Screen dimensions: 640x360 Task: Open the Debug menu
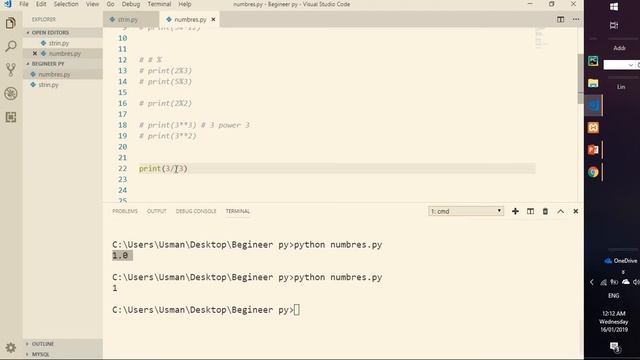131,4
